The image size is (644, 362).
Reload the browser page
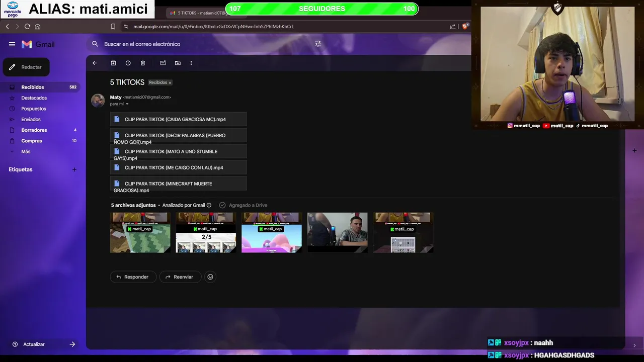[x=27, y=27]
